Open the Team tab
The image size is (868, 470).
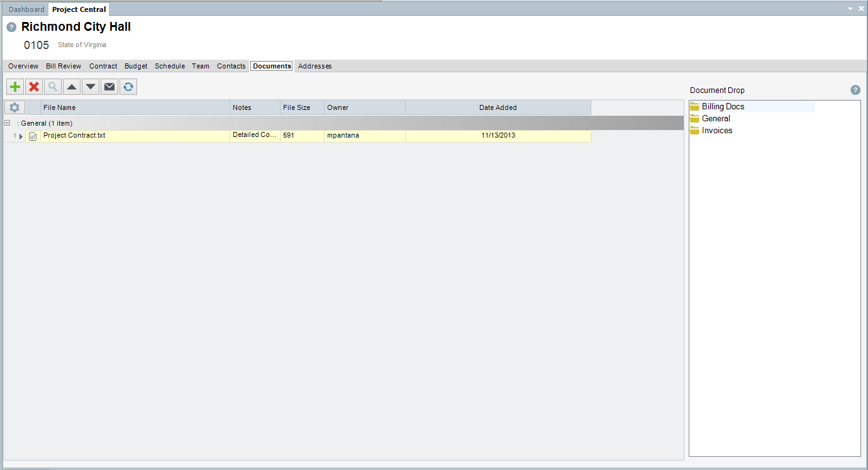click(x=201, y=66)
